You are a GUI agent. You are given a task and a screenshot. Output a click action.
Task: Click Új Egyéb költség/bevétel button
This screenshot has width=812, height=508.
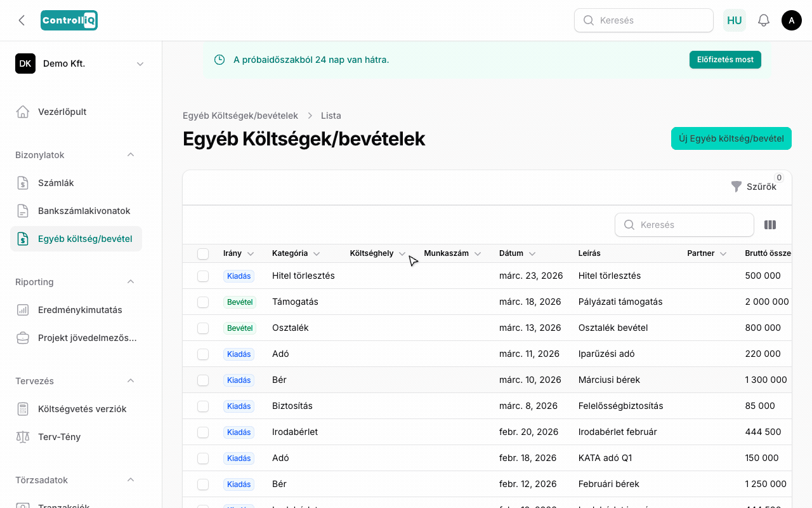click(x=731, y=138)
